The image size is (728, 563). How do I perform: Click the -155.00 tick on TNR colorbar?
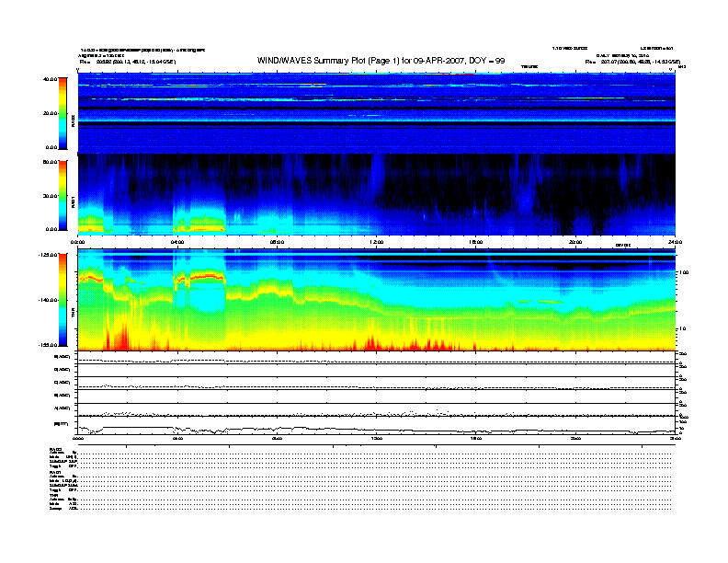49,345
